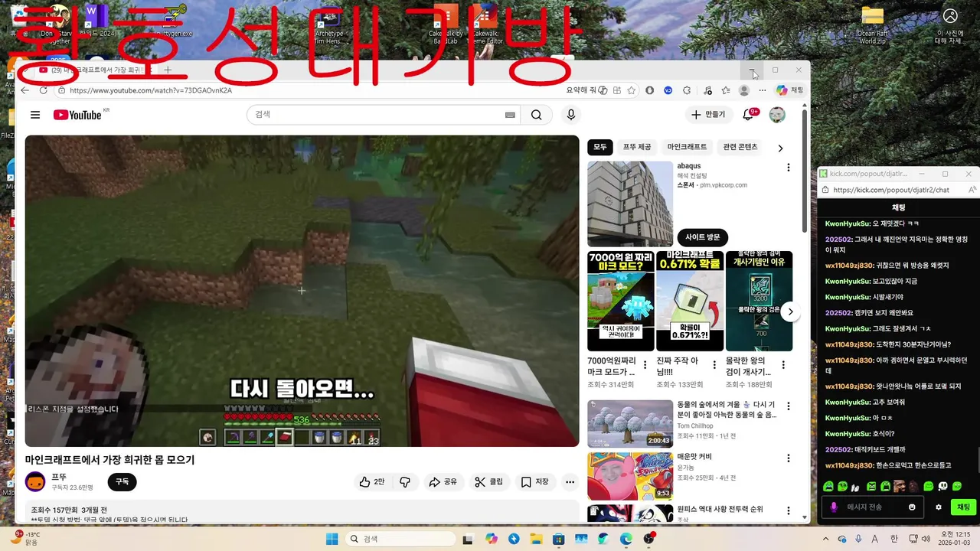Open the YouTube hamburger guide menu
Viewport: 980px width, 551px height.
point(35,115)
